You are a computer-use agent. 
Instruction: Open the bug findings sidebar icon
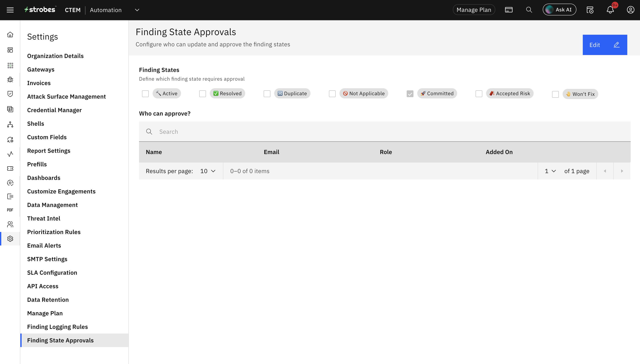pos(10,80)
